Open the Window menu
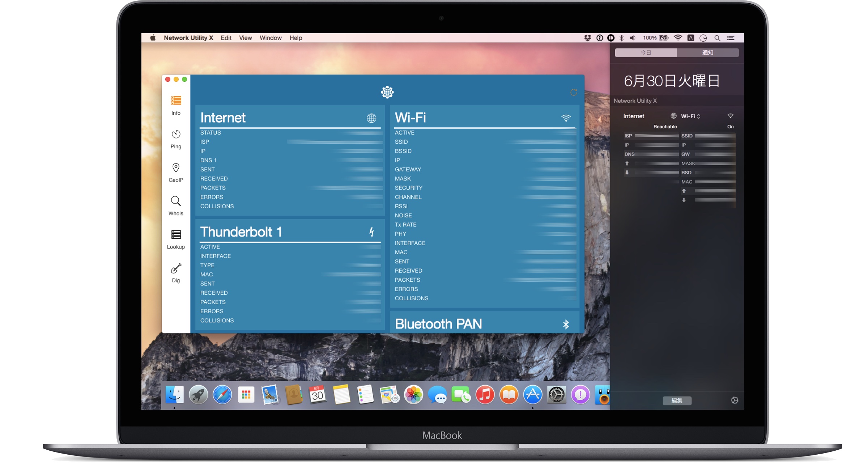This screenshot has width=868, height=463. click(x=270, y=38)
